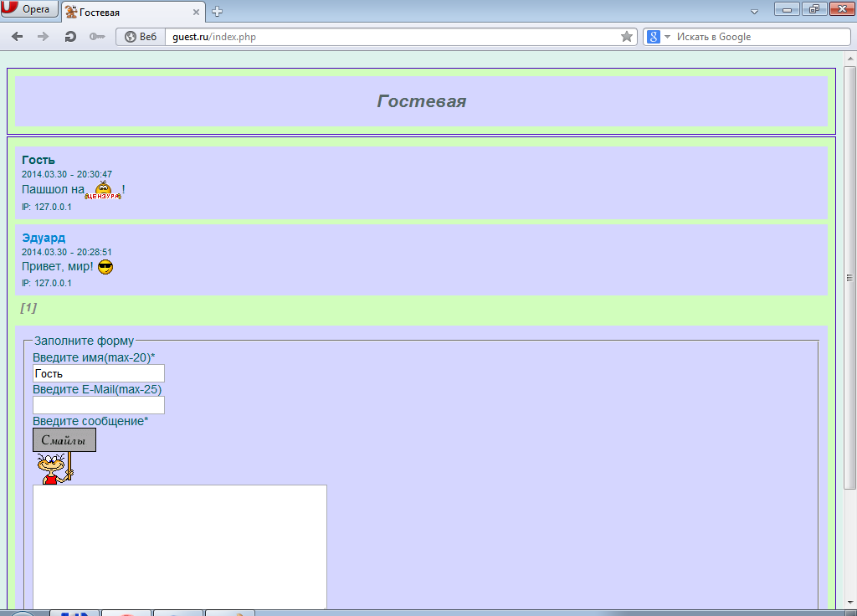Click the Гостевая page heading

422,101
